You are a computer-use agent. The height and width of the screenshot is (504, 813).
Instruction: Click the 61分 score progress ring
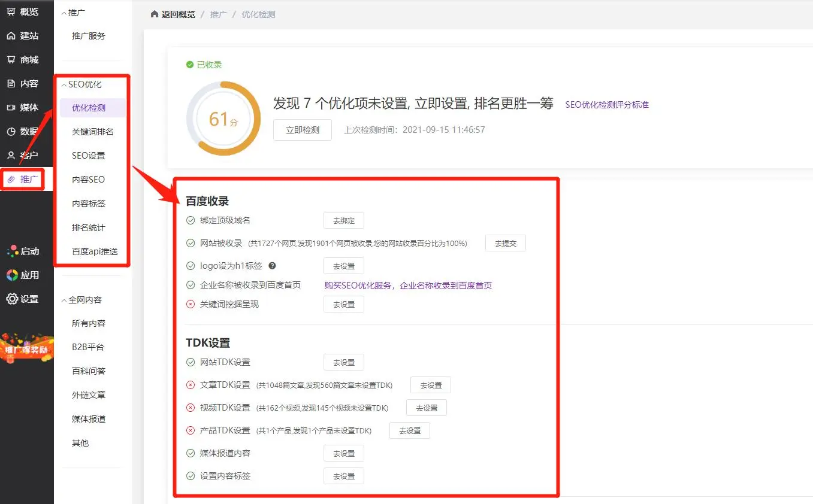[x=223, y=119]
